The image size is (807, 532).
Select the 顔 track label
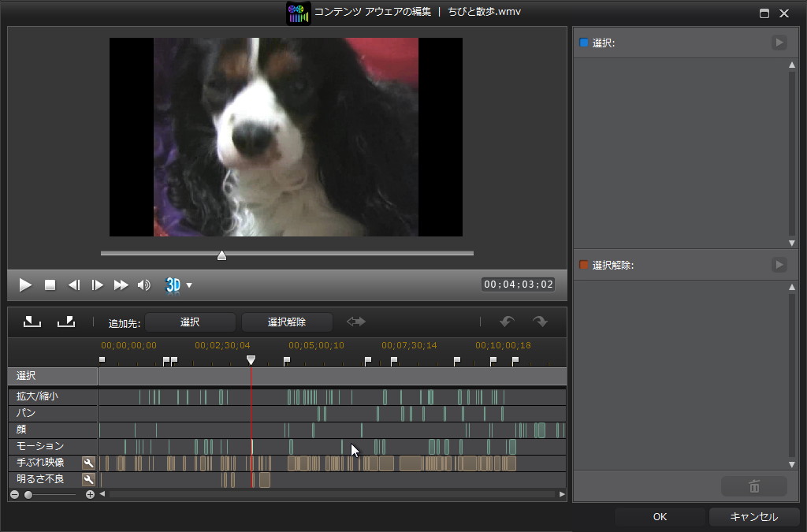pyautogui.click(x=21, y=429)
